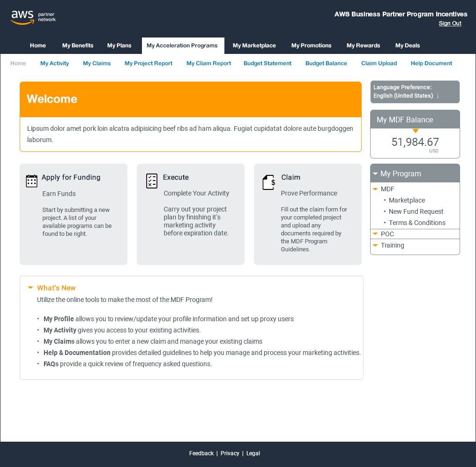View the Budget Balance link

327,63
